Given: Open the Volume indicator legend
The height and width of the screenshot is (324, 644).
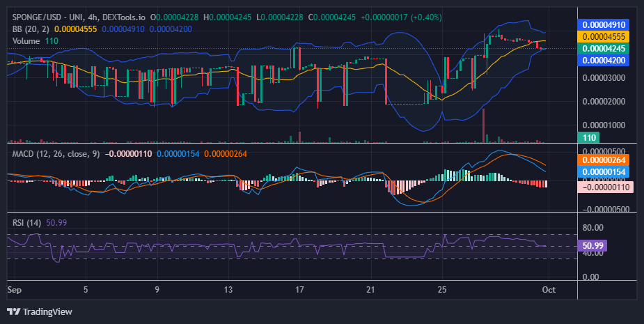Looking at the screenshot, I should [x=26, y=41].
